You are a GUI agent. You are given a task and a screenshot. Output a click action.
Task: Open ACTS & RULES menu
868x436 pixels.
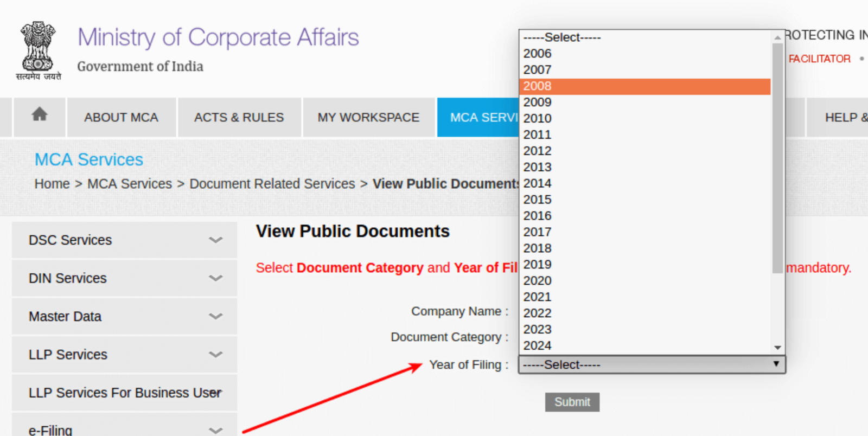coord(239,117)
